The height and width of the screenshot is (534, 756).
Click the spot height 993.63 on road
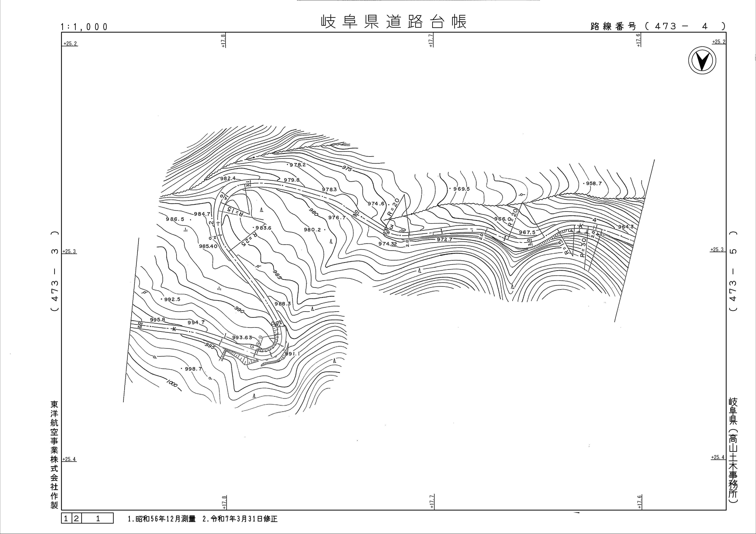242,337
